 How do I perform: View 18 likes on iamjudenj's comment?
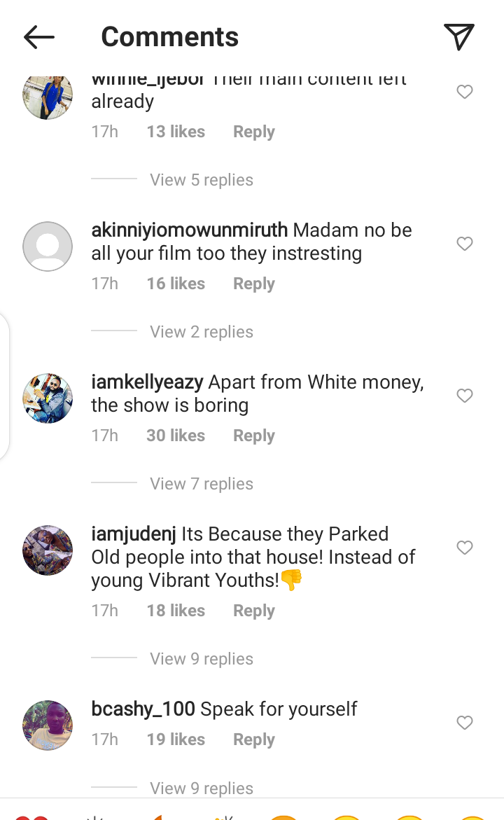(x=176, y=611)
